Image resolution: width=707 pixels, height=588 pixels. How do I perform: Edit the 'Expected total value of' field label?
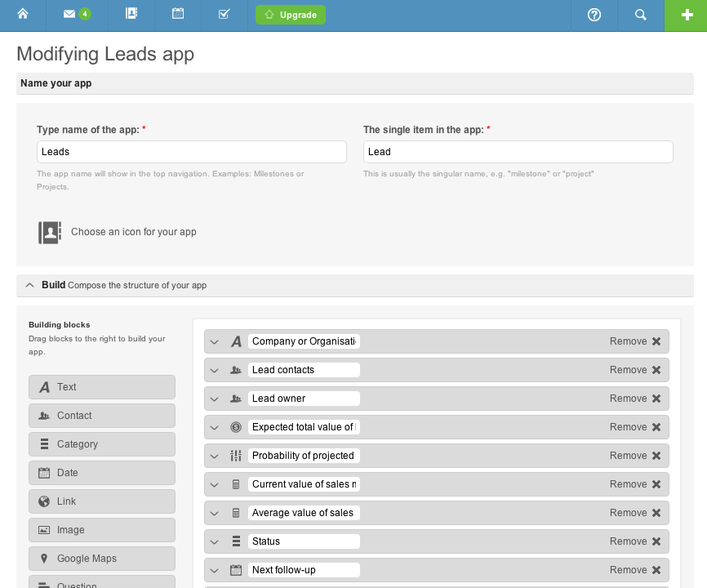(x=304, y=427)
